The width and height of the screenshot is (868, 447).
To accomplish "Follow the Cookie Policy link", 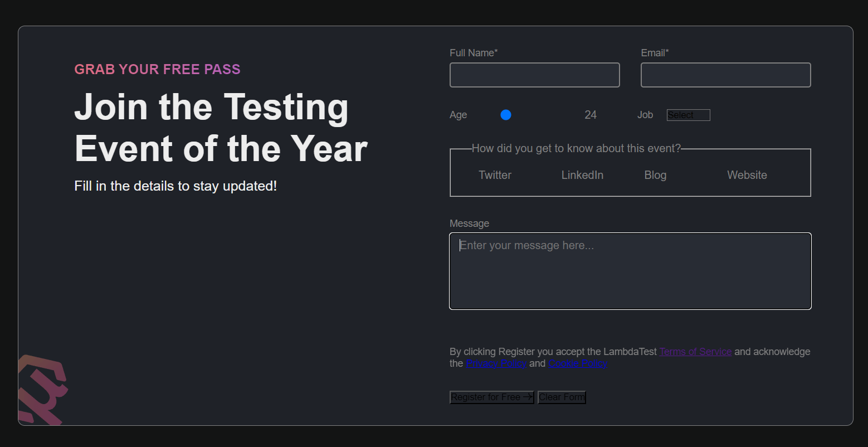I will coord(578,363).
